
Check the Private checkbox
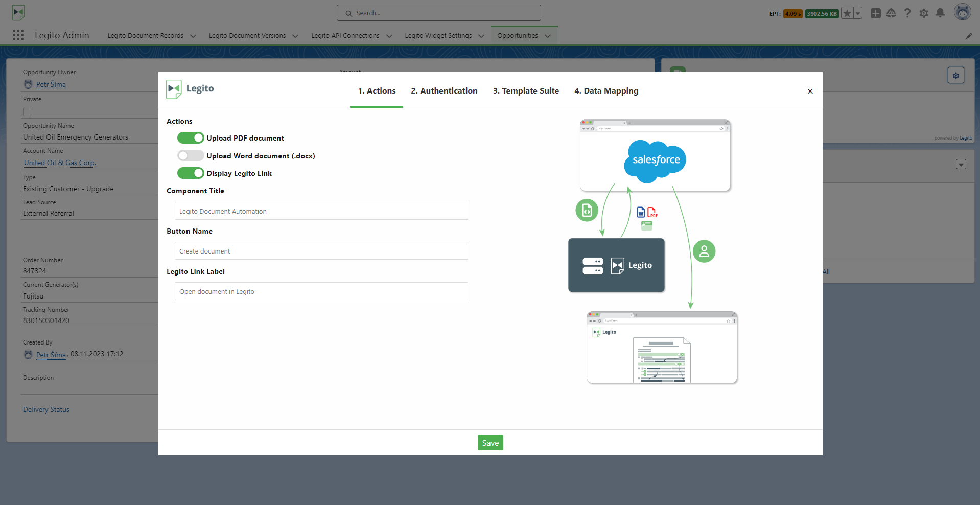coord(27,112)
